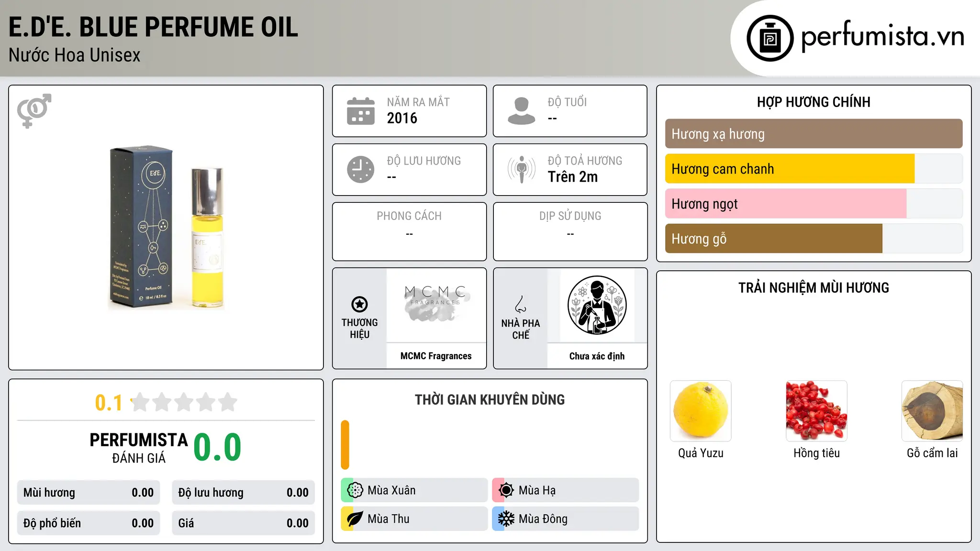Click the perfumer illustration icon
This screenshot has width=980, height=551.
(597, 305)
